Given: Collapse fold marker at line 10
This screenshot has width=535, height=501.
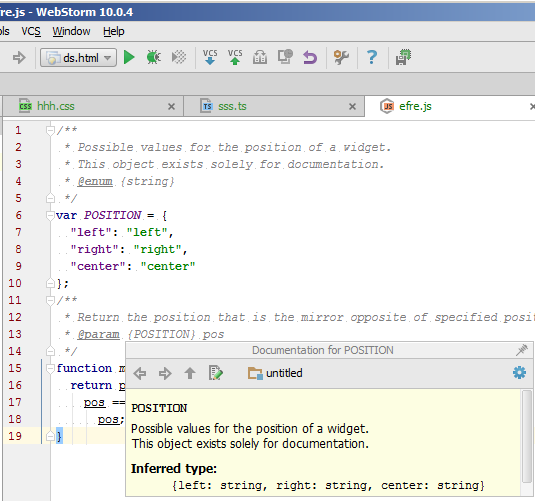Looking at the screenshot, I should pos(50,283).
